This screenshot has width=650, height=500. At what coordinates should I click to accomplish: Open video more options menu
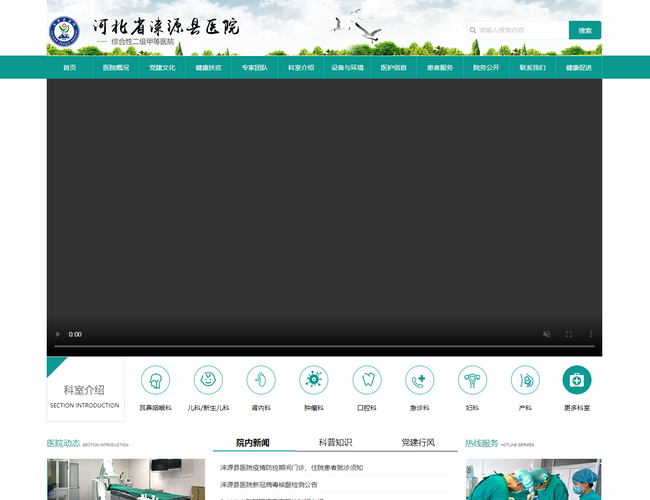(590, 334)
